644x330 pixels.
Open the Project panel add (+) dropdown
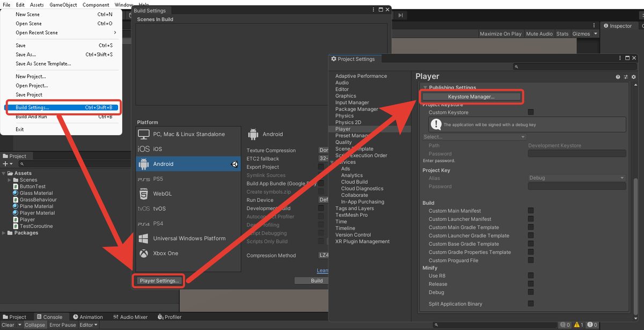point(8,164)
